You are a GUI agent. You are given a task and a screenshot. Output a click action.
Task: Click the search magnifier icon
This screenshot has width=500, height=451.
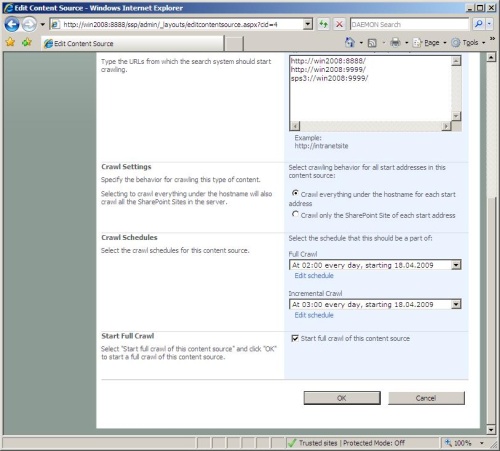point(479,24)
